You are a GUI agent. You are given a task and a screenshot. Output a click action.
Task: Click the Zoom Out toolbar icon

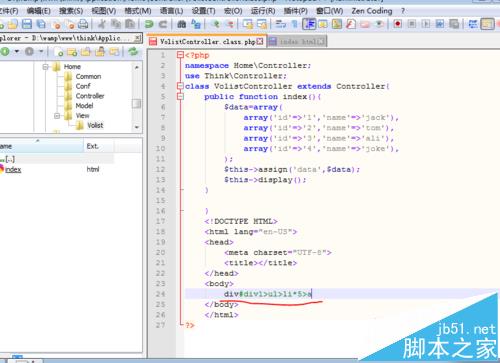pyautogui.click(x=230, y=24)
